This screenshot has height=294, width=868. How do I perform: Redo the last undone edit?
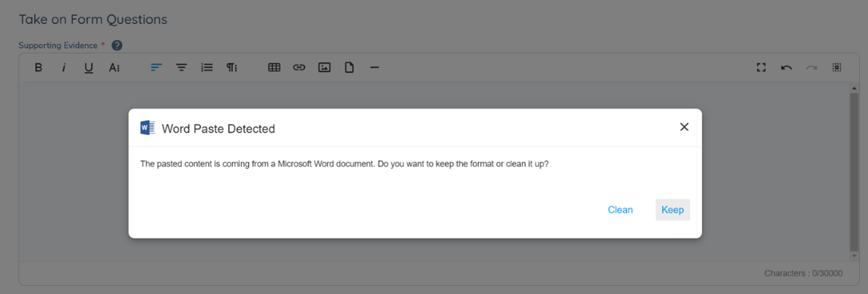click(x=812, y=67)
